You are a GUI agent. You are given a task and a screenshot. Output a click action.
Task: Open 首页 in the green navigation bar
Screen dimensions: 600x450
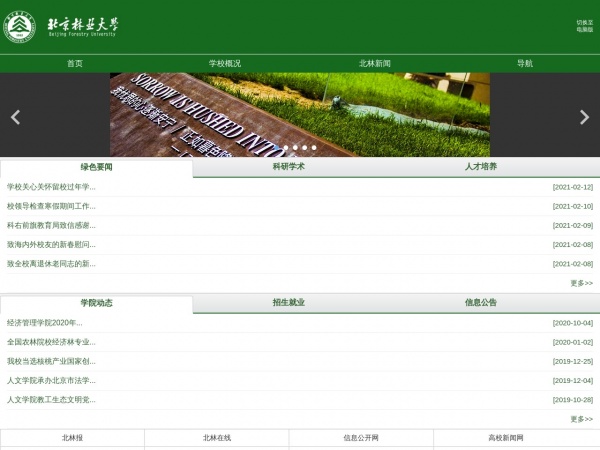coord(75,63)
